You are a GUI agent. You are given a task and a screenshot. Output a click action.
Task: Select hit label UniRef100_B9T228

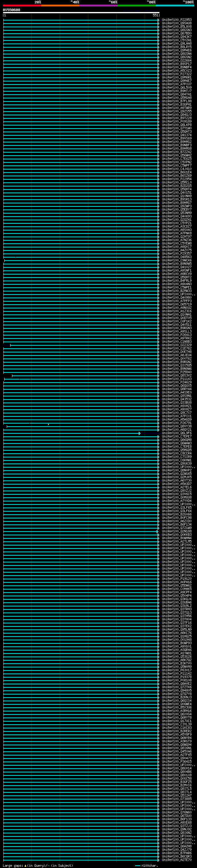tap(176, 118)
